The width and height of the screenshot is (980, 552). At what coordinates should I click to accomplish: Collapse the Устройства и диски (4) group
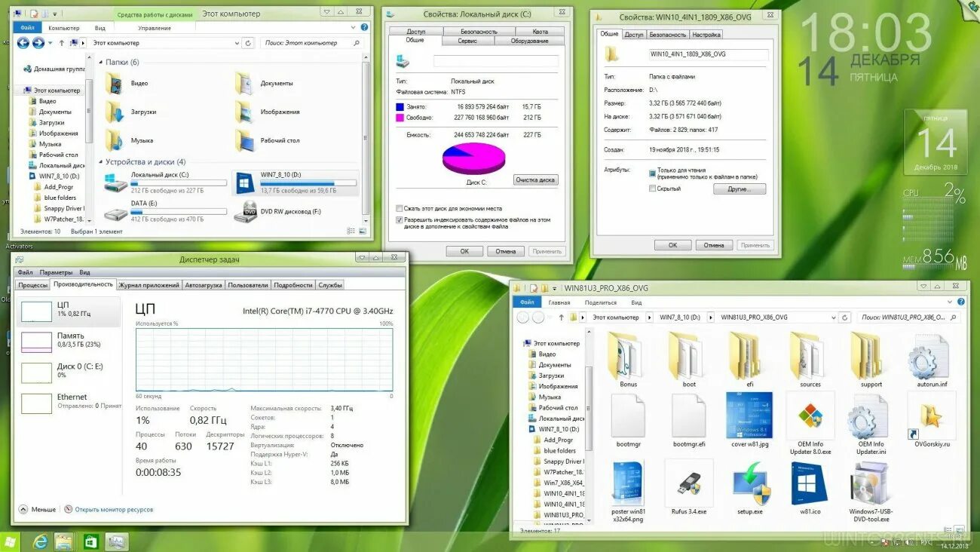(101, 162)
